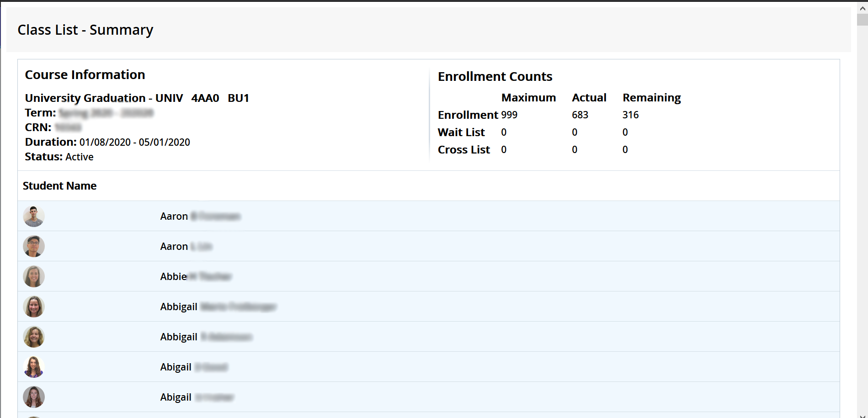Screen dimensions: 868x418
Task: Select Abbie's profile photo
Action: click(34, 276)
